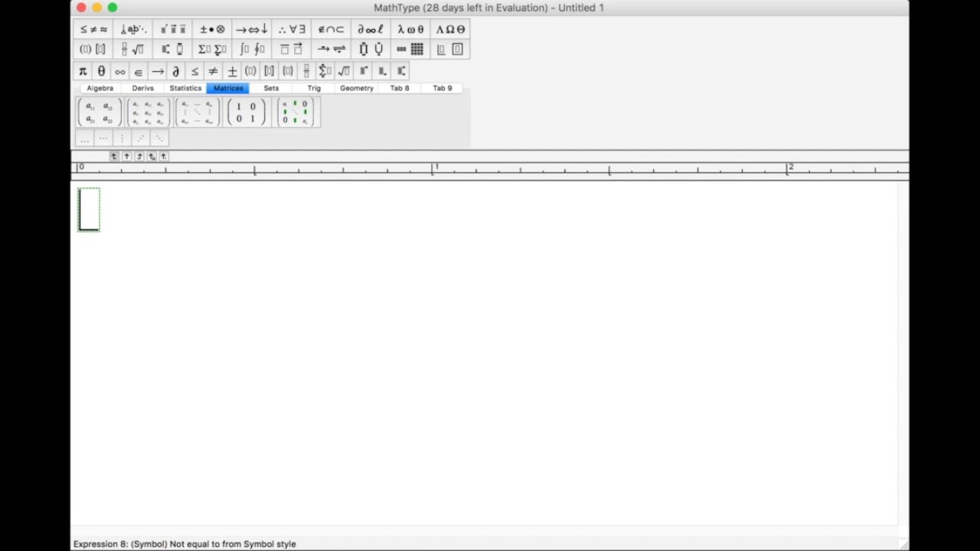This screenshot has height=551, width=980.
Task: Open the uppercase Greek letters palette
Action: [450, 29]
